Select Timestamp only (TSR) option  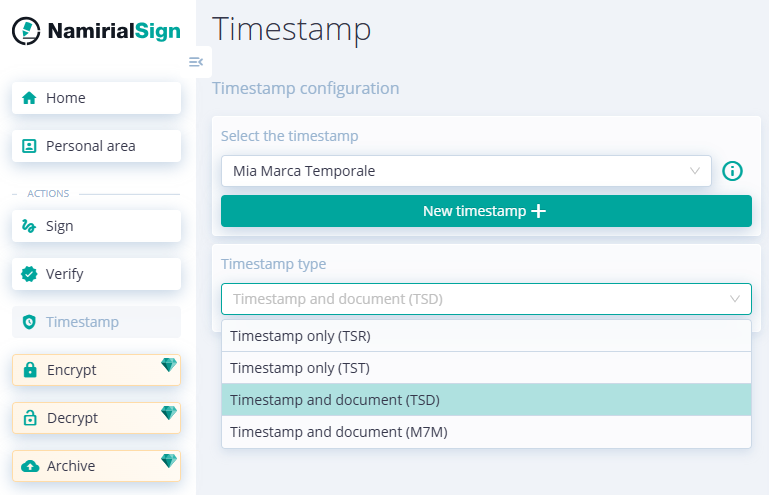[486, 336]
